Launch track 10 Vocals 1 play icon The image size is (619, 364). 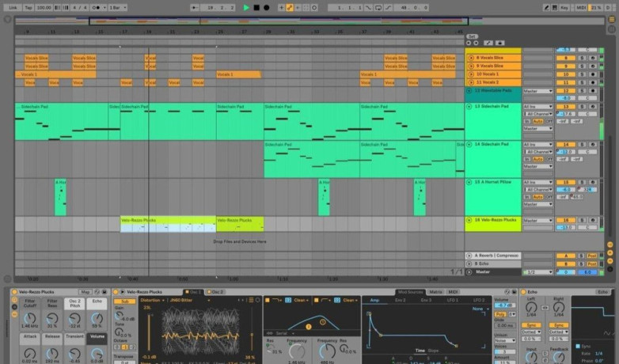471,74
